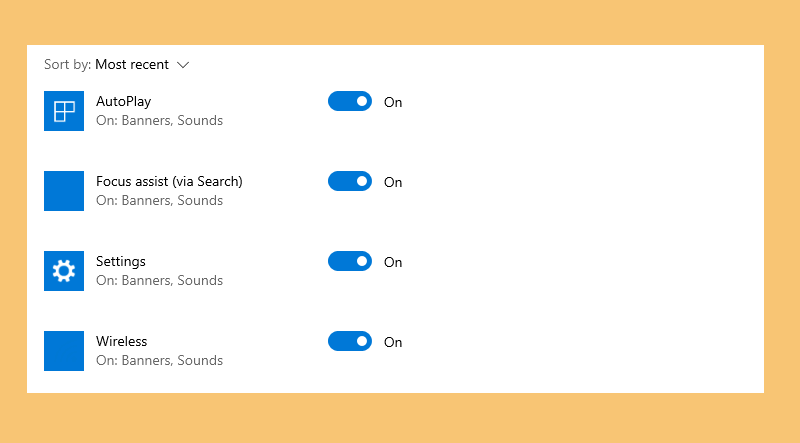Toggle Wireless notifications off

[x=349, y=341]
